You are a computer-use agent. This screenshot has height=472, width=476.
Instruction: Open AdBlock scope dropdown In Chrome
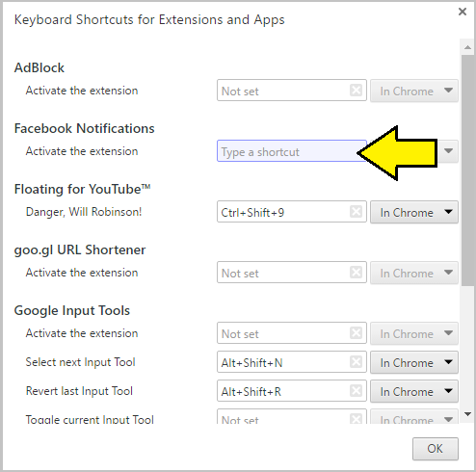coord(414,91)
